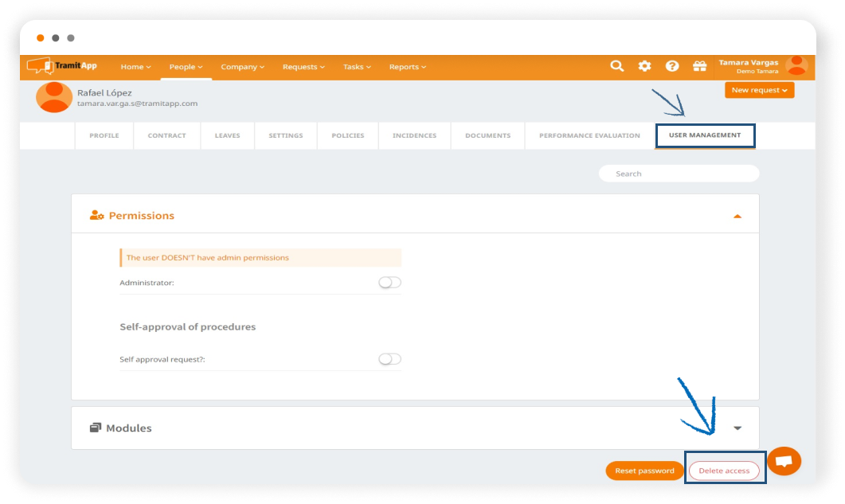
Task: Open the People menu
Action: click(186, 67)
